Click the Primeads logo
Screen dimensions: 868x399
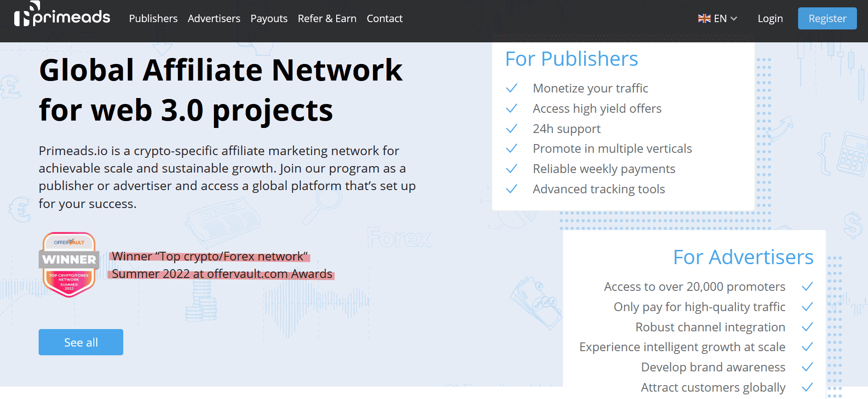click(x=62, y=15)
